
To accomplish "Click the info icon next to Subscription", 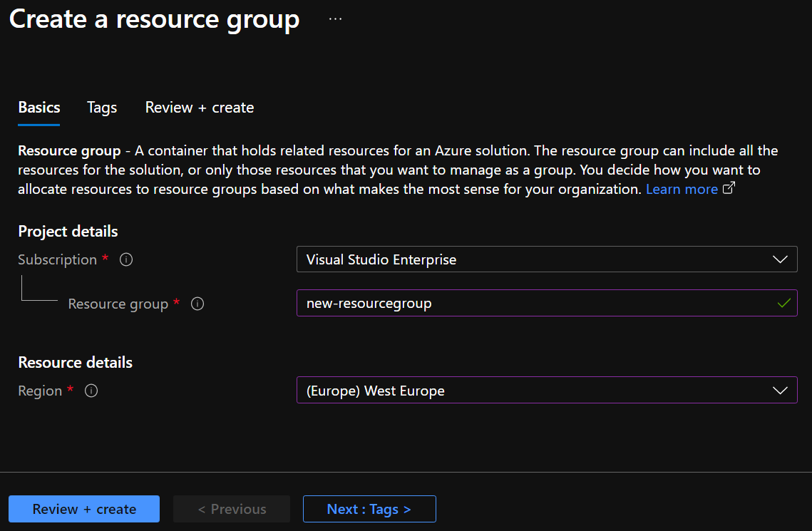I will [126, 259].
